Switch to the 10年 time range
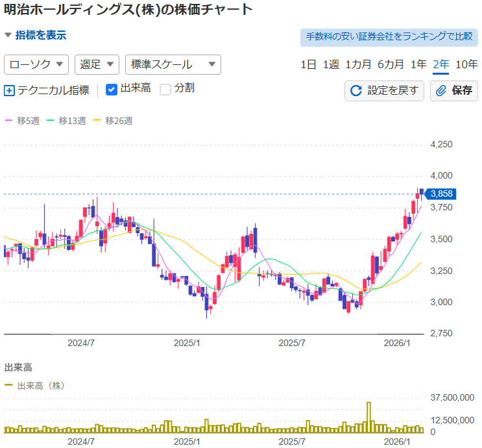 pos(466,64)
